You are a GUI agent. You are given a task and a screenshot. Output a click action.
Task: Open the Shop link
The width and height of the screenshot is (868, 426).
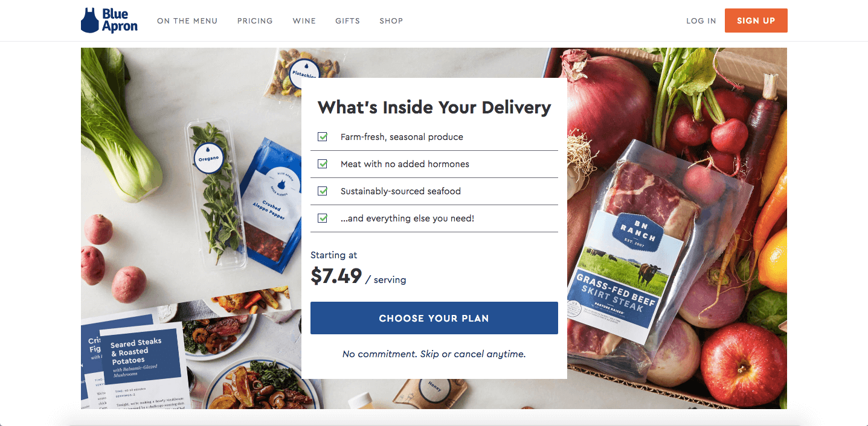point(391,21)
